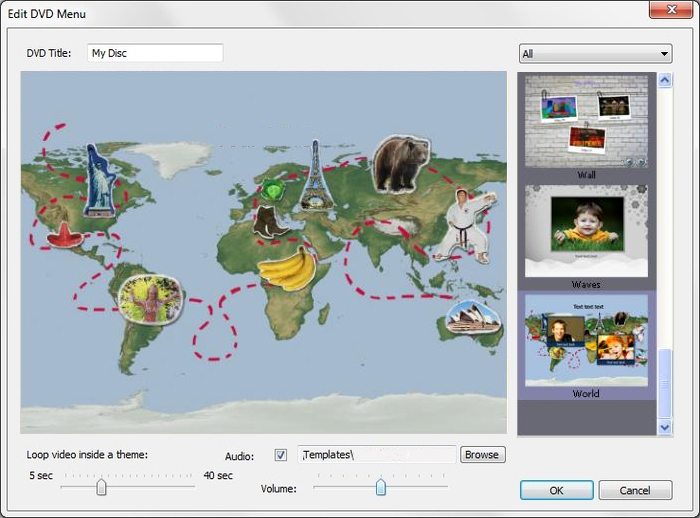700x518 pixels.
Task: Select the Wall theme thumbnail
Action: tap(586, 121)
